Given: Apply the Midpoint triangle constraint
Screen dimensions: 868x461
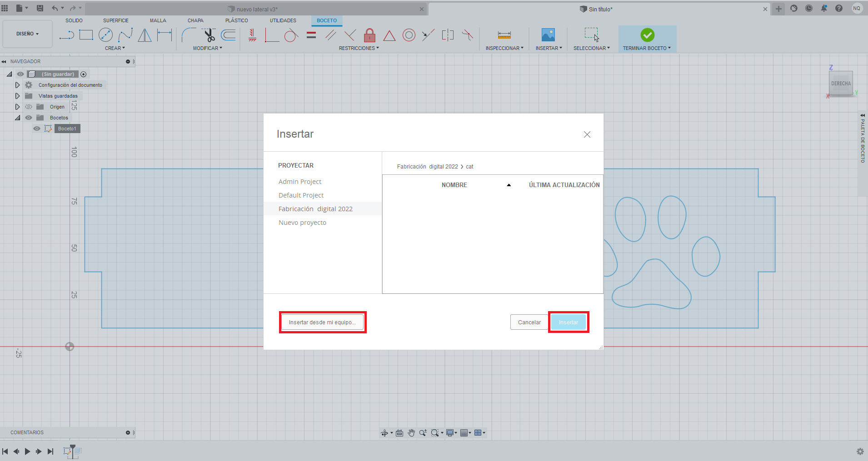Looking at the screenshot, I should pyautogui.click(x=389, y=35).
